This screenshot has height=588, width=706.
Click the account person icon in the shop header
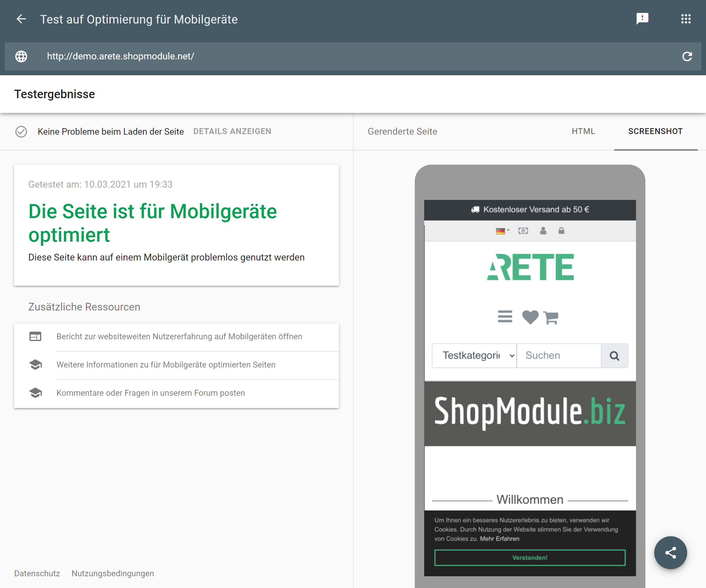543,231
